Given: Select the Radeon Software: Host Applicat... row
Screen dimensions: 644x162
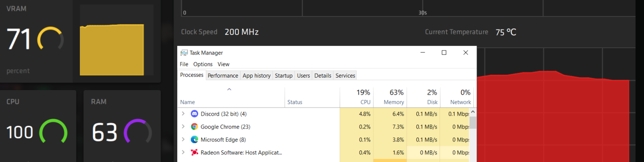Looking at the screenshot, I should click(324, 153).
